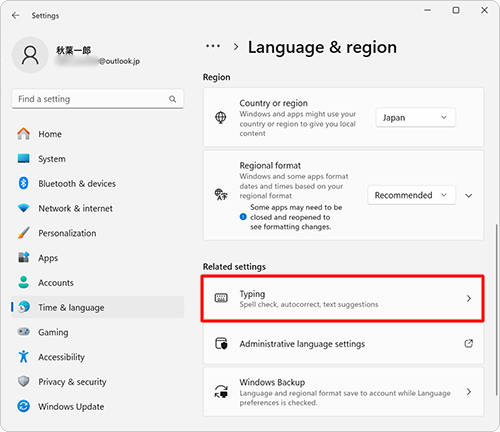Viewport: 500px width, 432px height.
Task: Open Privacy & security page
Action: click(x=97, y=381)
